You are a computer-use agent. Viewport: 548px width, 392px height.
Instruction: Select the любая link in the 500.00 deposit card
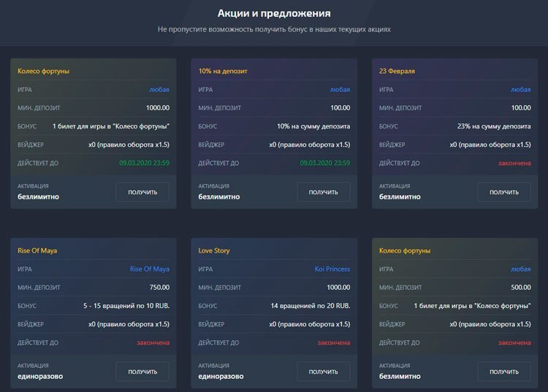(520, 269)
